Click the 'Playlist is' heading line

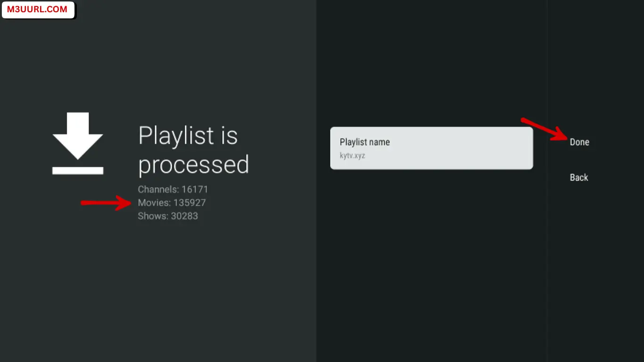tap(188, 136)
